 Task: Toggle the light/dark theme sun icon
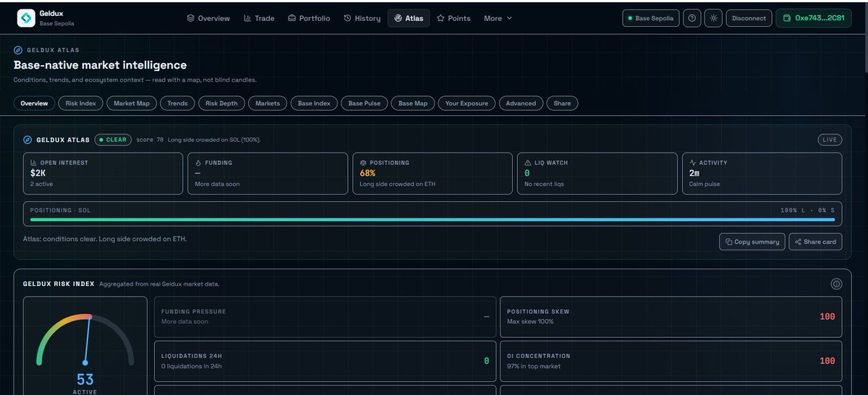click(713, 18)
